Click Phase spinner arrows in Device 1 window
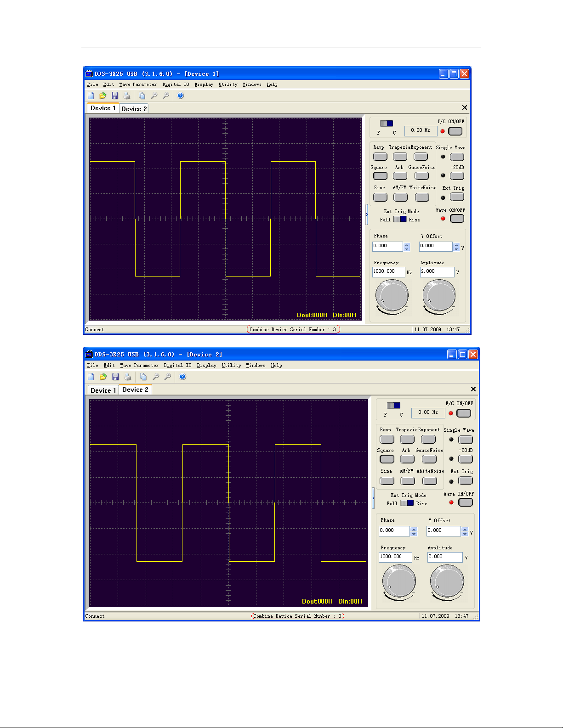The height and width of the screenshot is (728, 563). click(407, 247)
